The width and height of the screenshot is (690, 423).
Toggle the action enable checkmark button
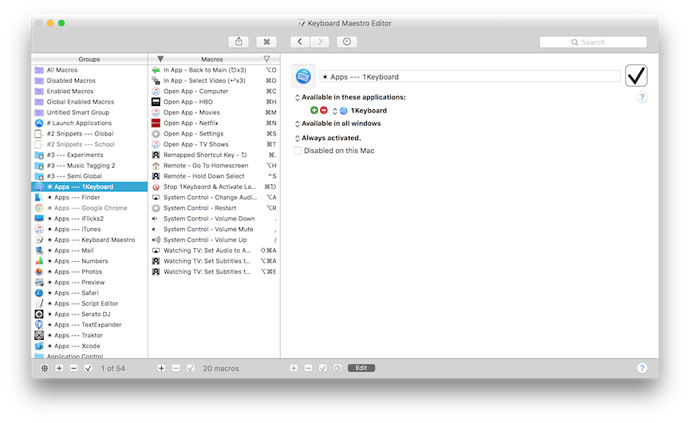323,368
